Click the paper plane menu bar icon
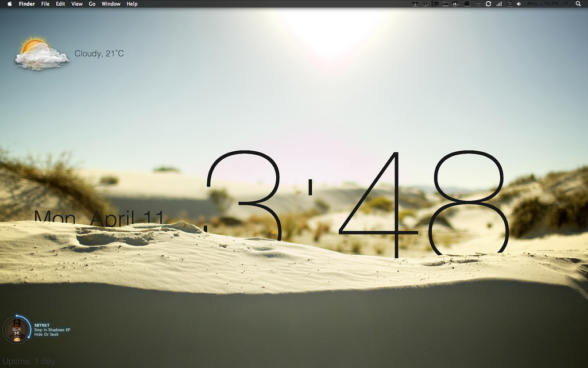 (x=425, y=4)
